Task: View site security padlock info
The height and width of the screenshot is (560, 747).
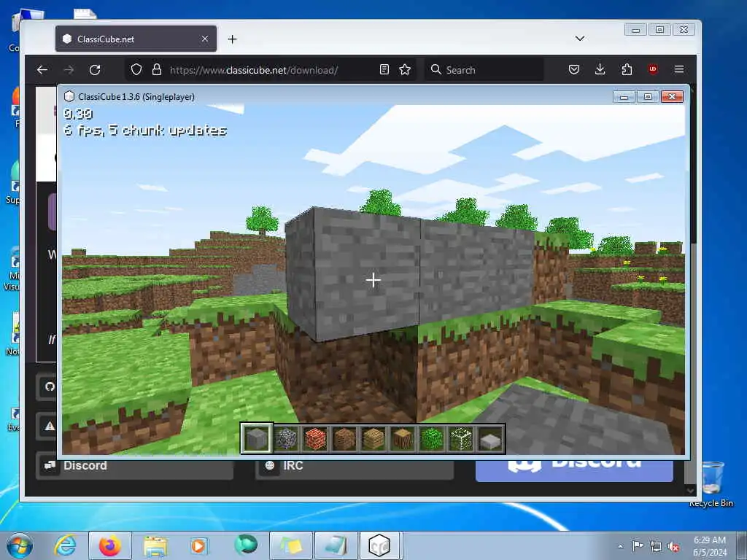Action: click(156, 70)
